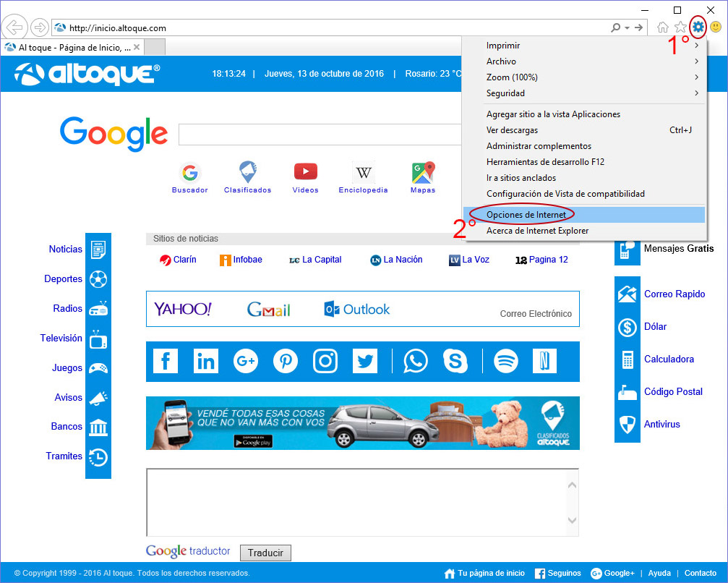Open the Clasificados altoque car banner
Image resolution: width=728 pixels, height=583 pixels.
363,423
